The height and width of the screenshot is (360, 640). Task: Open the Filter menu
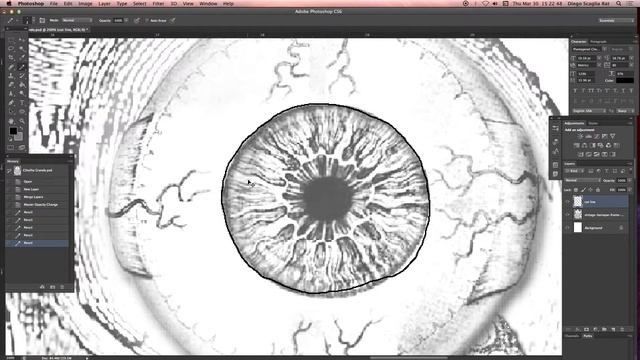158,4
